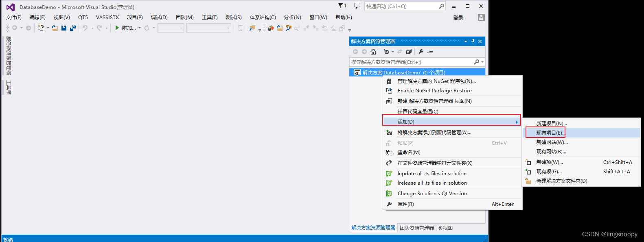The image size is (644, 242).
Task: Click the Restart circular-arrow toolbar icon
Action: pos(147,28)
